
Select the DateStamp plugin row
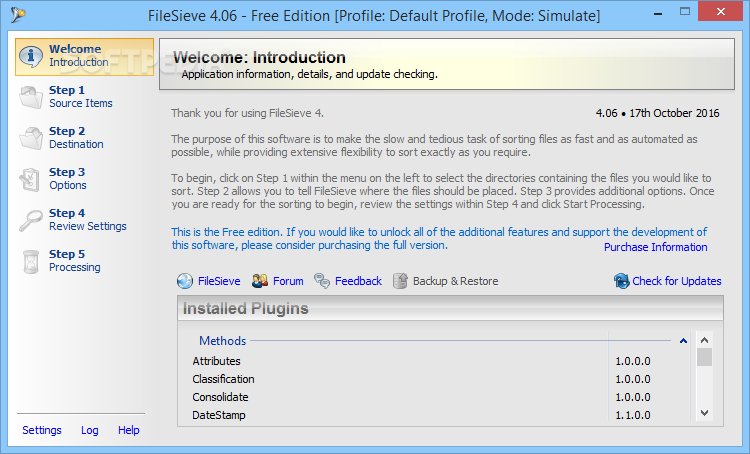click(440, 415)
